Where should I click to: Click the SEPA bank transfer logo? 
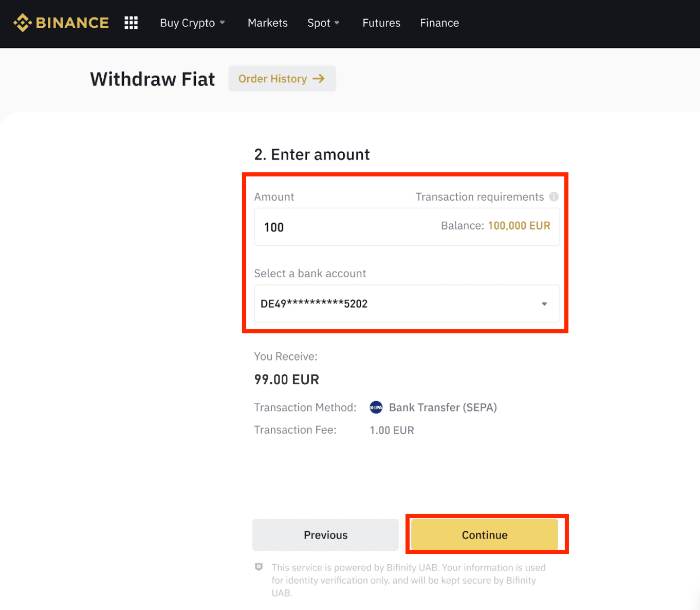point(376,407)
